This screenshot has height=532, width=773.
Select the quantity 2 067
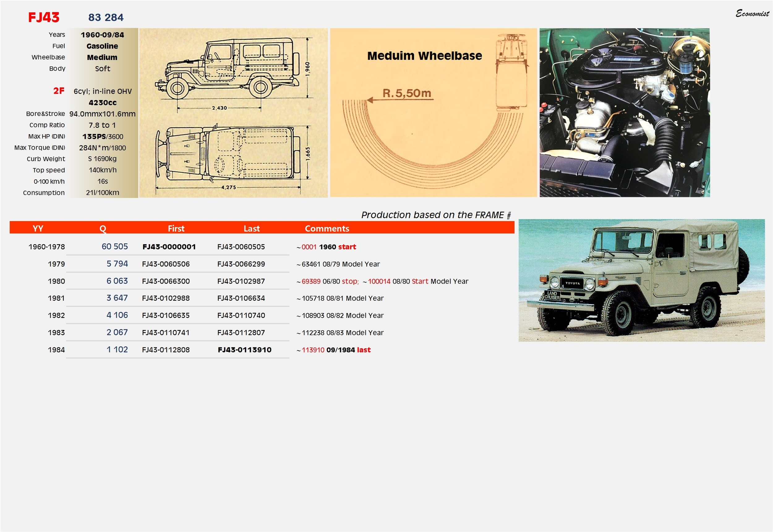tap(117, 333)
